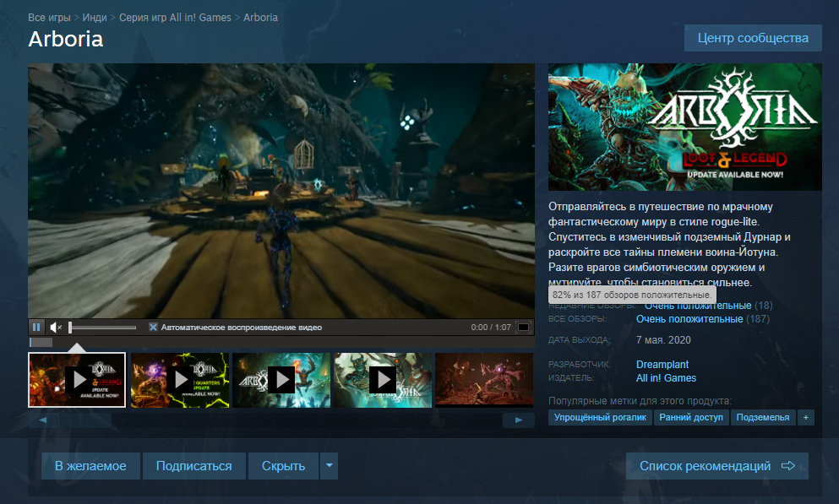
Task: Go to Все игры breadcrumb
Action: (x=49, y=17)
